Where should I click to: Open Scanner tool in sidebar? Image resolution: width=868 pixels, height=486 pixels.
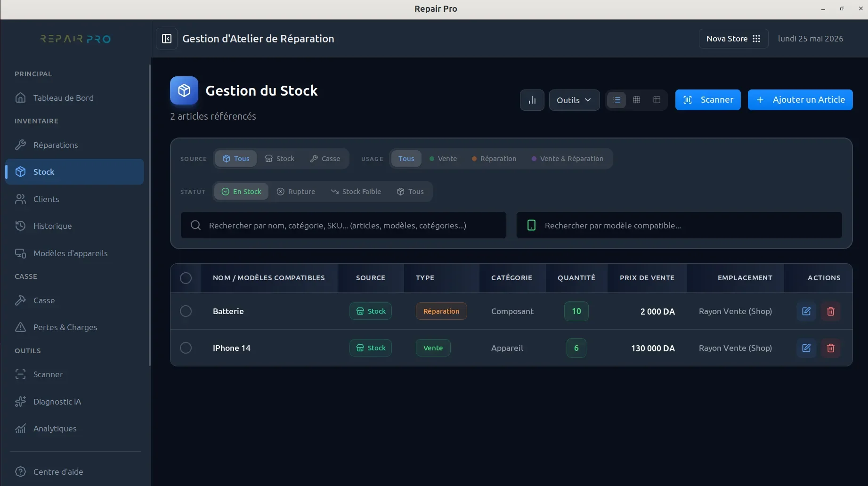point(74,374)
